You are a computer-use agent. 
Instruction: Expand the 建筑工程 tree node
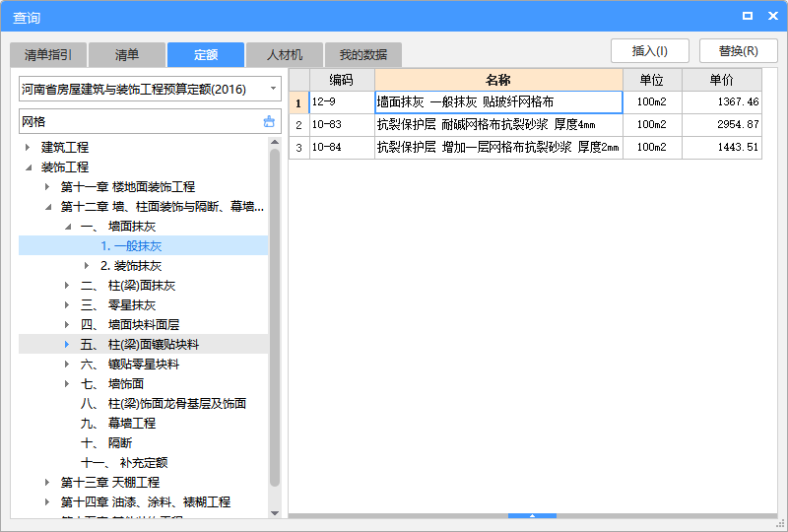tap(28, 148)
